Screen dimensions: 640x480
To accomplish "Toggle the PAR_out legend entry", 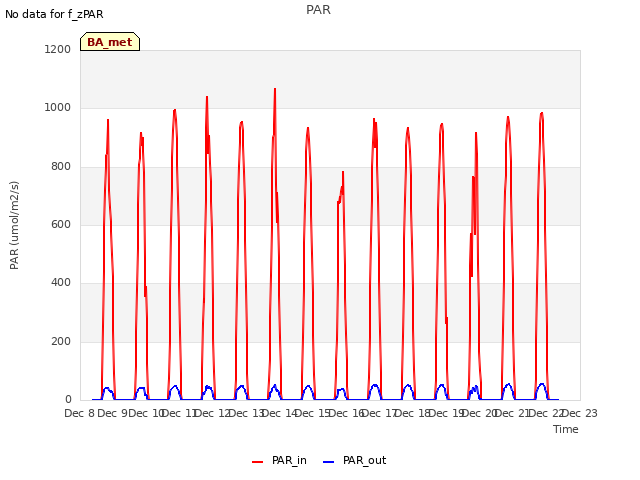I will (354, 460).
